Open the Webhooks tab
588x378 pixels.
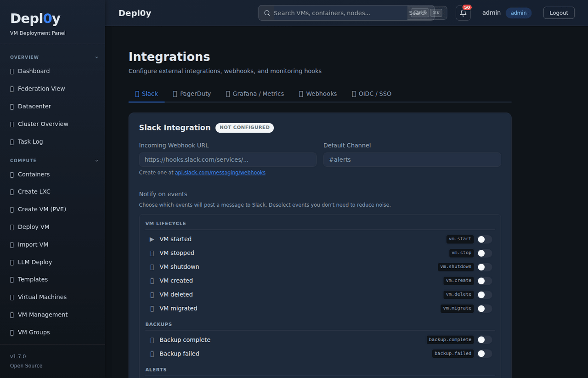[318, 94]
